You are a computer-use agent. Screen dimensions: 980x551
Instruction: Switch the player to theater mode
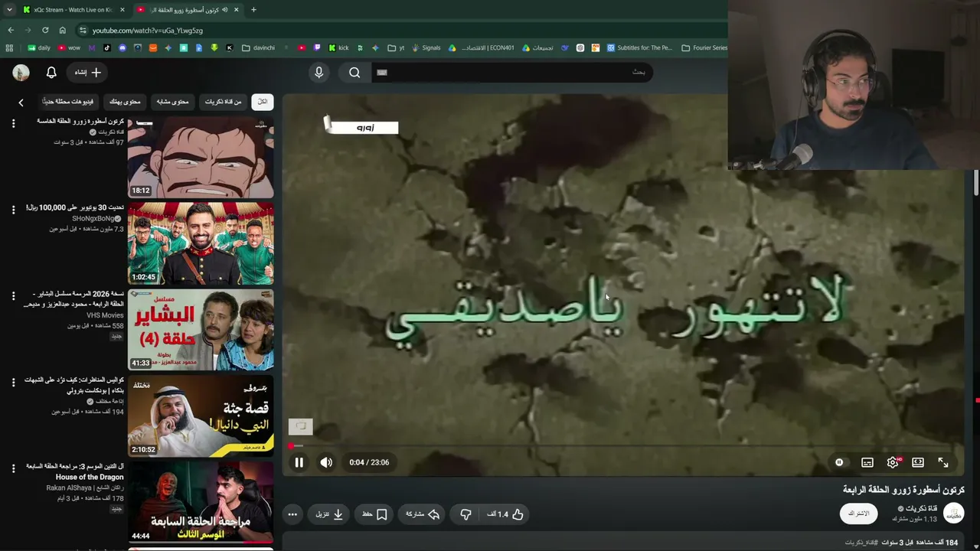pyautogui.click(x=918, y=462)
